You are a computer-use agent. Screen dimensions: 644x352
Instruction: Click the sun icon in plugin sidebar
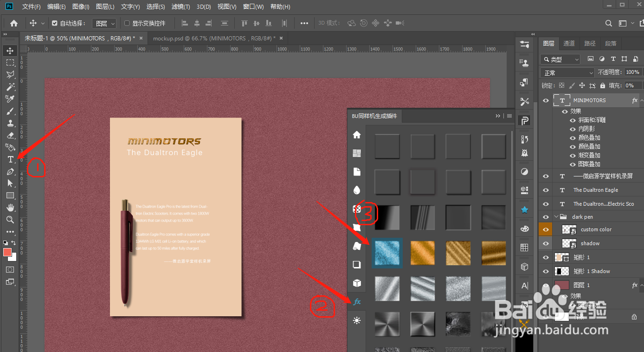tap(357, 320)
